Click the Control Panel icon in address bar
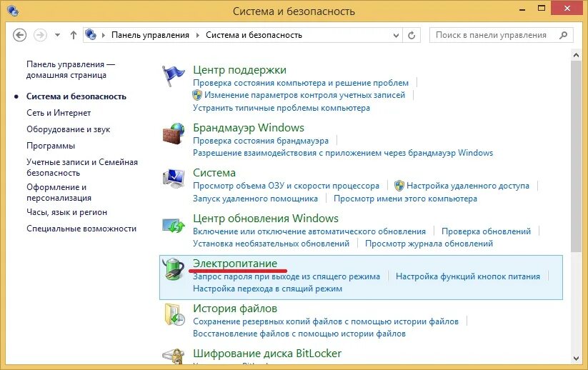This screenshot has width=588, height=370. click(91, 35)
